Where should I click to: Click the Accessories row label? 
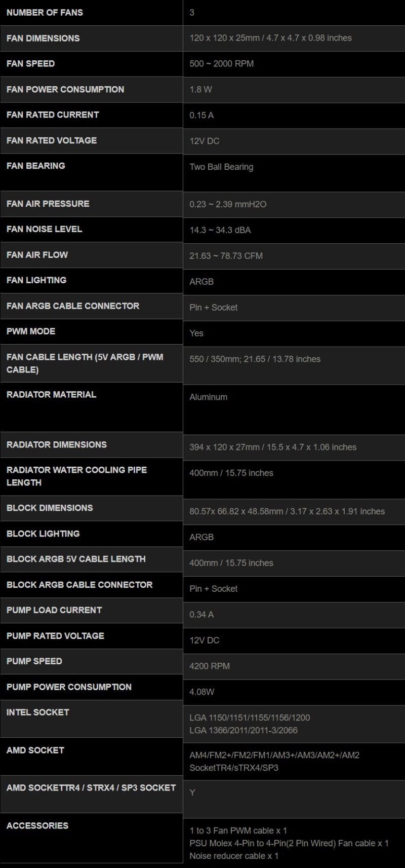(x=37, y=826)
